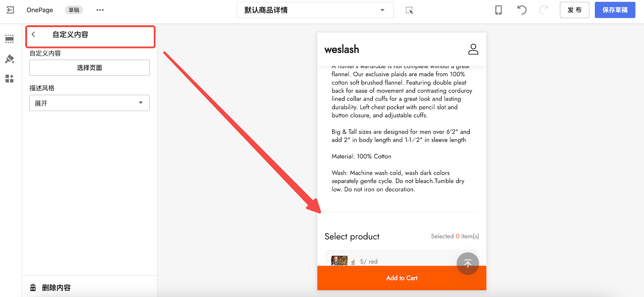This screenshot has height=297, width=644.
Task: Open the 描述风格 展开 dropdown
Action: pos(89,103)
